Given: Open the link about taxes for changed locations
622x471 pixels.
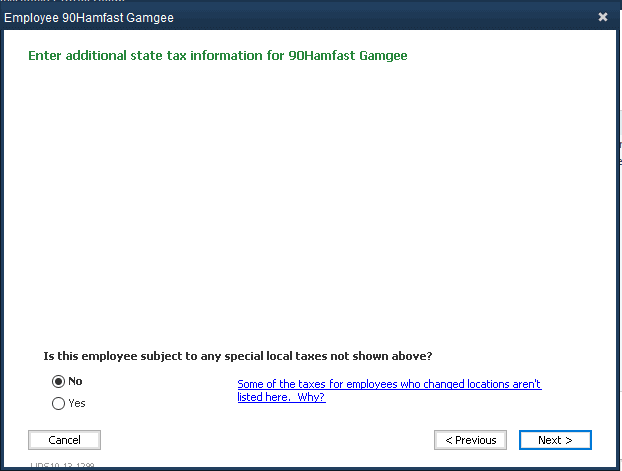Looking at the screenshot, I should 389,390.
